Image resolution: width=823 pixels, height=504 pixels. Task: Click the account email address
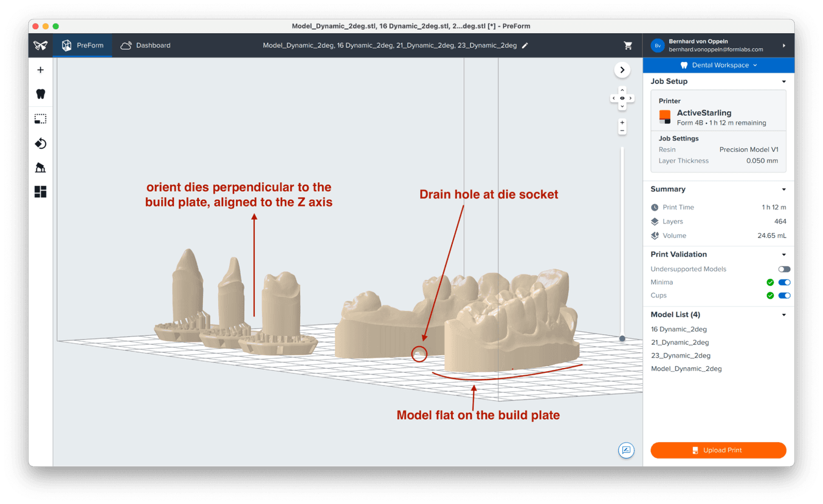pos(715,50)
